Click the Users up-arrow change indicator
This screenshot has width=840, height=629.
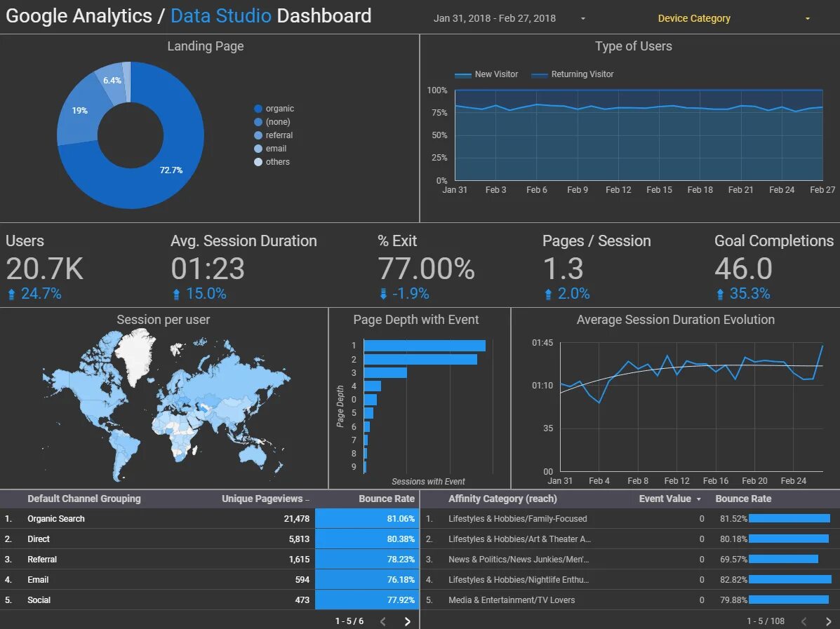click(12, 294)
